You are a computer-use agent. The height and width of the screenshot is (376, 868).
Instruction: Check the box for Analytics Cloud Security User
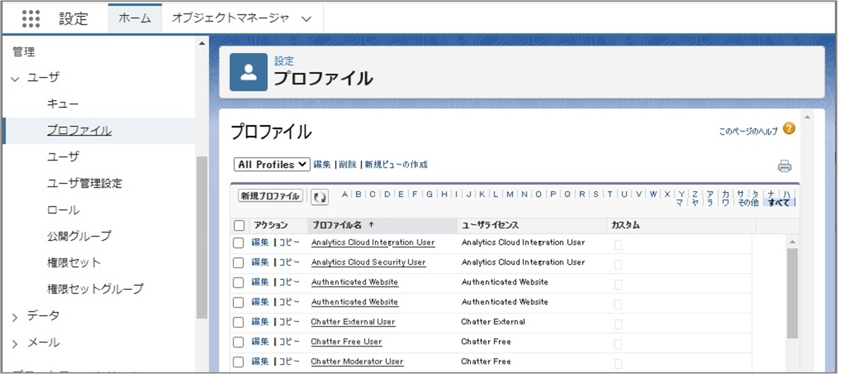tap(238, 263)
